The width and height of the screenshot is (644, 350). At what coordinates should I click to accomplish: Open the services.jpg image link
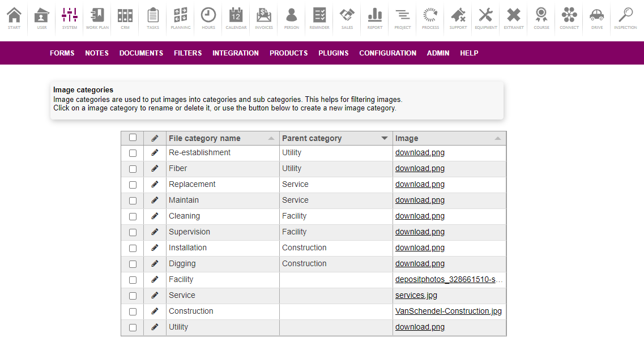click(x=416, y=296)
